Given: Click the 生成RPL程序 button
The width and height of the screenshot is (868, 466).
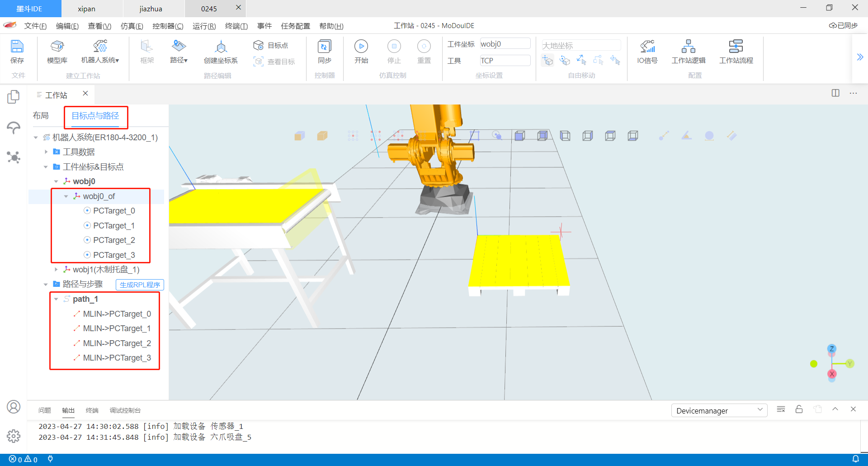Looking at the screenshot, I should point(140,285).
